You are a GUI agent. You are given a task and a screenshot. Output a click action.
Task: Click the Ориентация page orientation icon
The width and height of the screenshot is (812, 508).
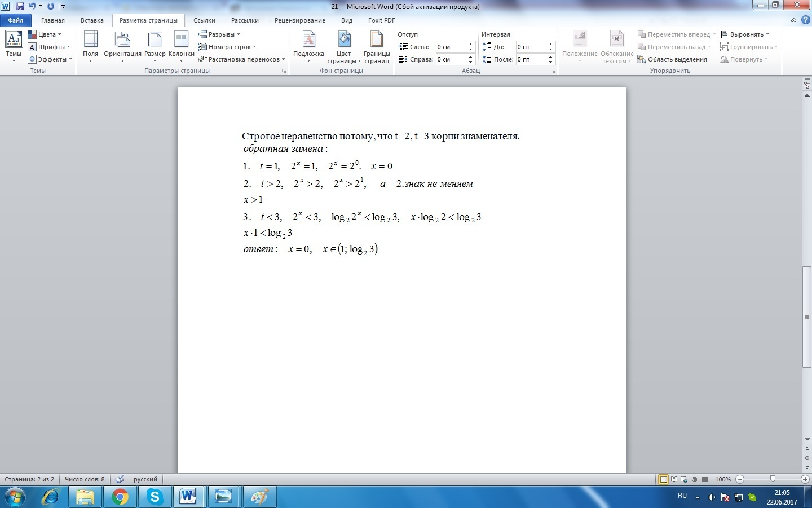coord(122,40)
